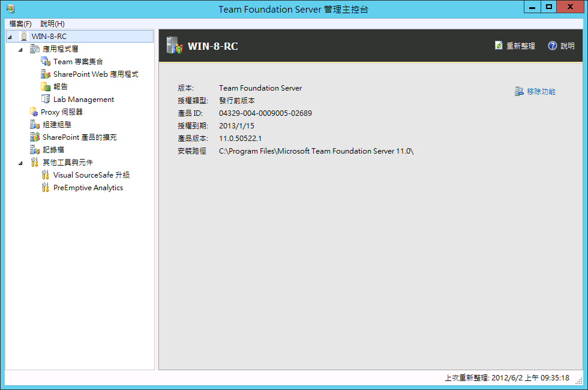Click the installation path C:\Program Files value
Screen dimensions: 588x390
tap(316, 151)
